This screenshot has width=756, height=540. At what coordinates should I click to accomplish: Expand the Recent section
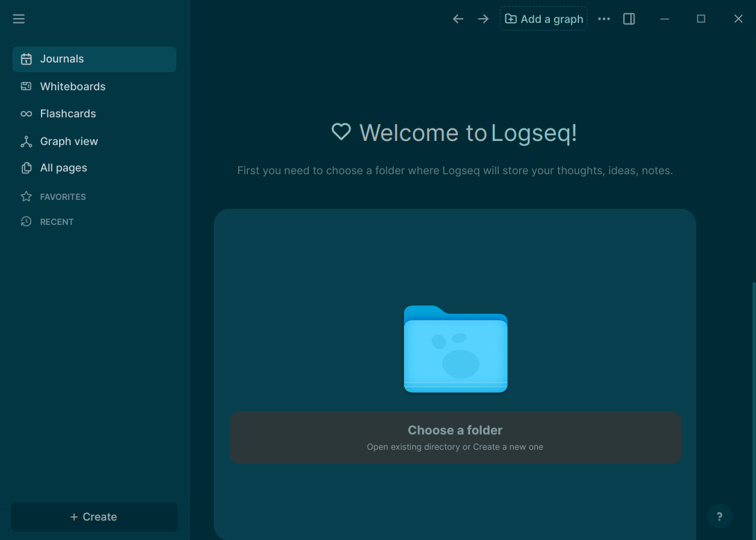coord(57,221)
